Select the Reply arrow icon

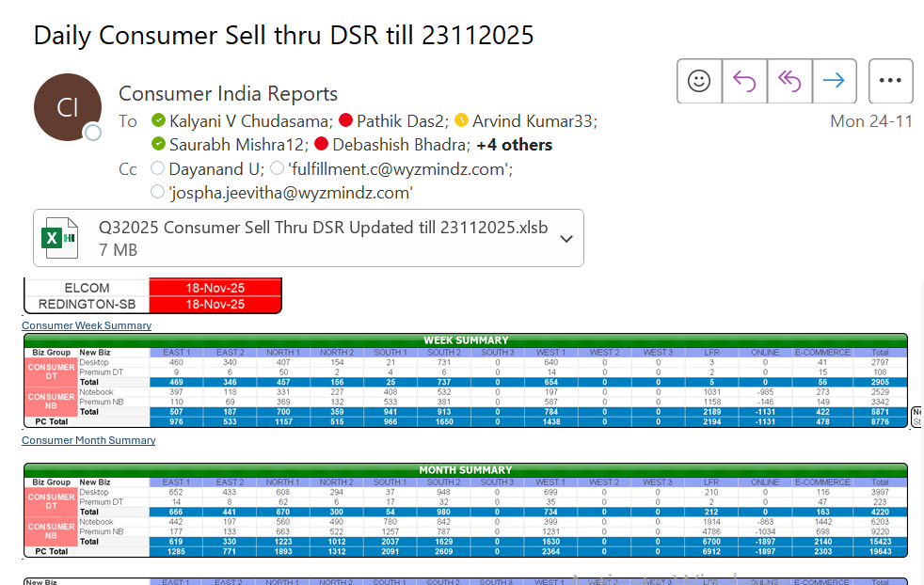coord(744,82)
